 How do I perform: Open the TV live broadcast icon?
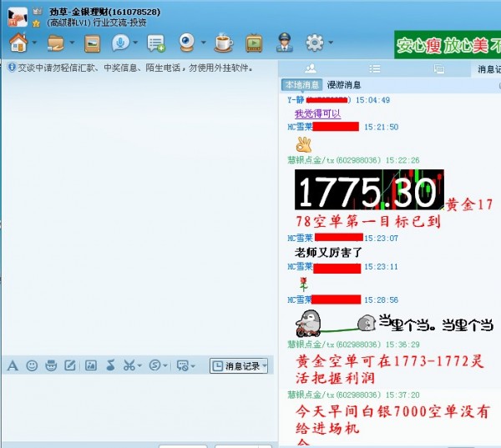point(254,42)
